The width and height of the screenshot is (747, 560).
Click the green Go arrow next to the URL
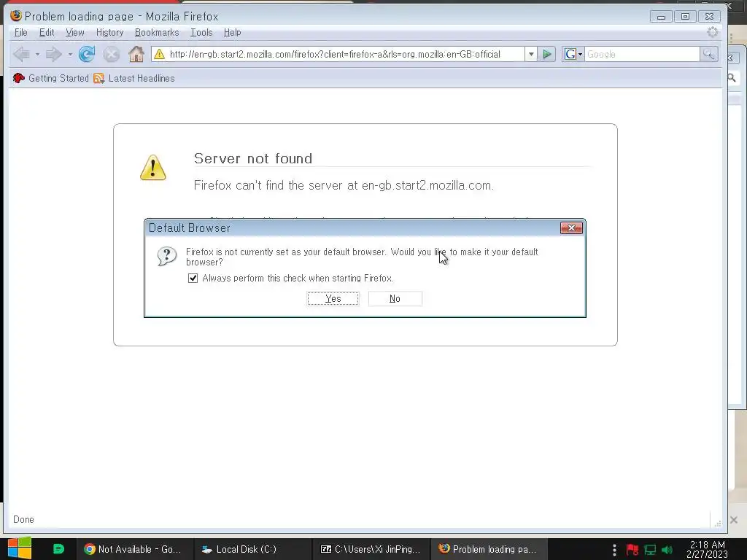pyautogui.click(x=547, y=54)
